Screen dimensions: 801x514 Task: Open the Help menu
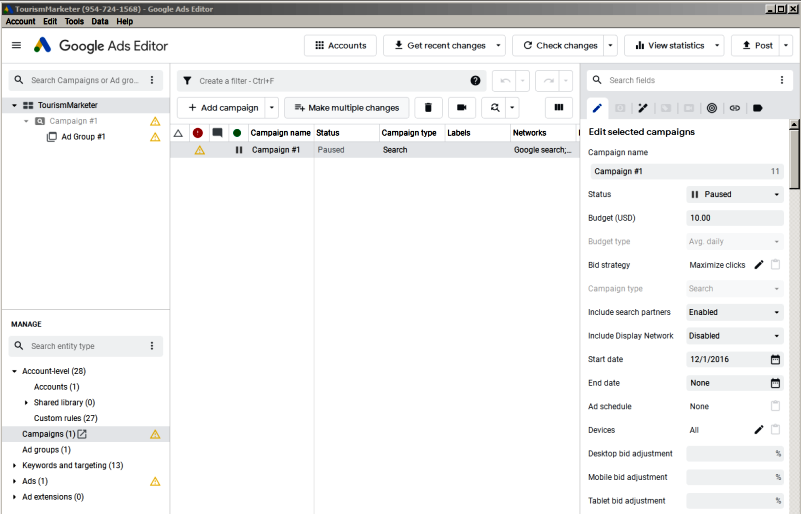(125, 21)
